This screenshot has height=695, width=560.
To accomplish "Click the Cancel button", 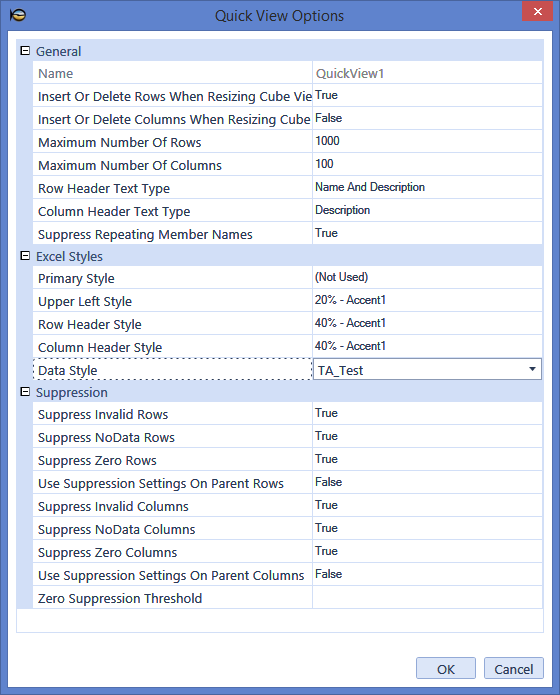I will tap(513, 669).
